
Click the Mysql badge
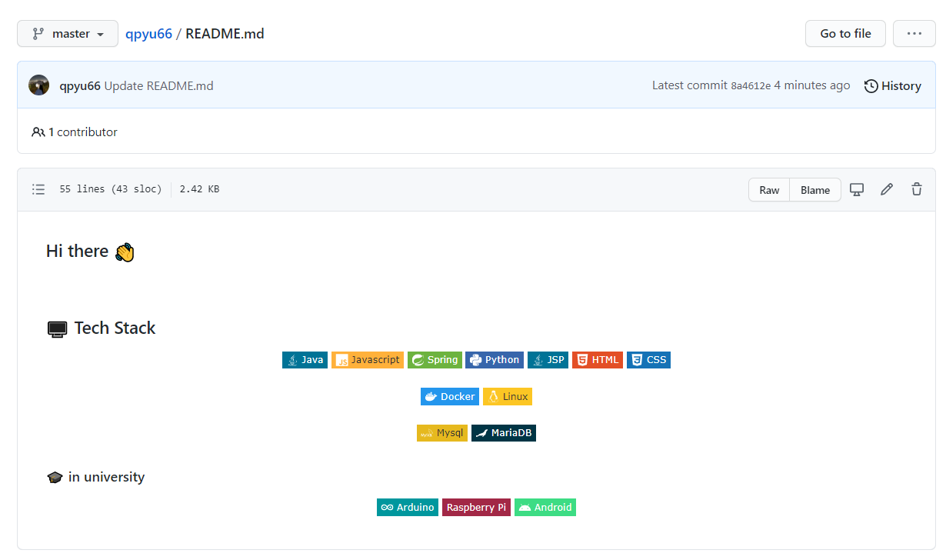(442, 433)
